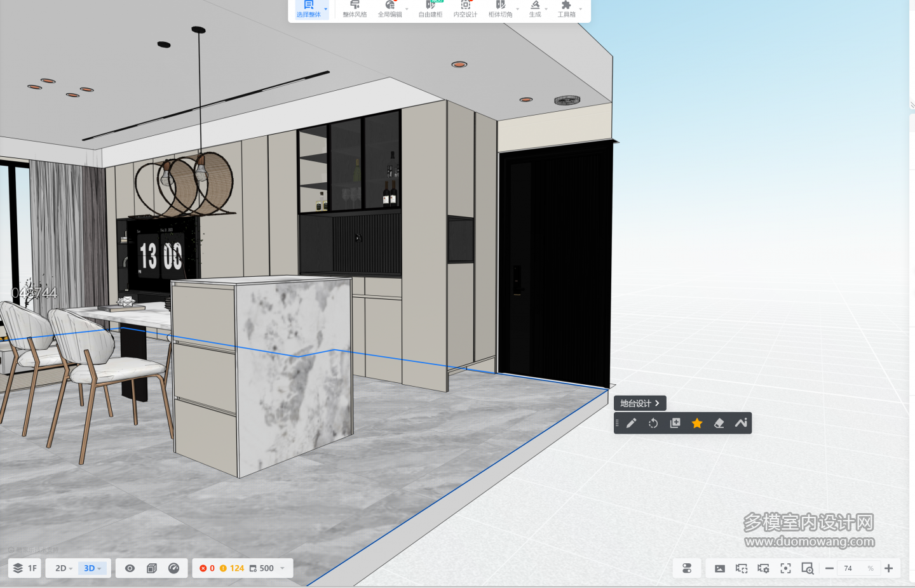Click the orange warning count 124
This screenshot has width=915, height=588.
[232, 568]
